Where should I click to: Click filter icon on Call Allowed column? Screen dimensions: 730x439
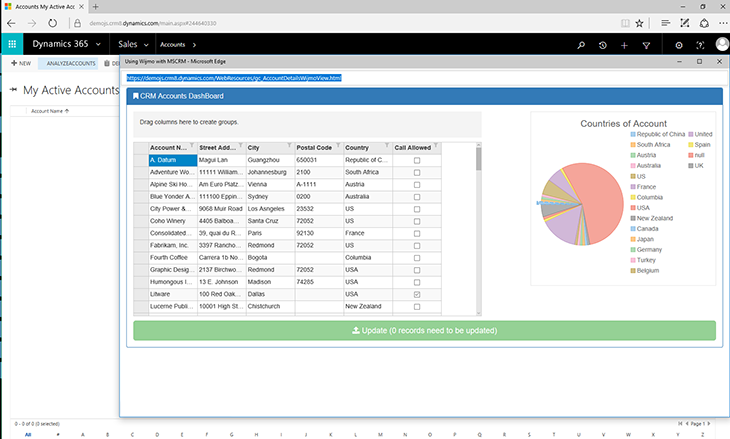tap(436, 145)
